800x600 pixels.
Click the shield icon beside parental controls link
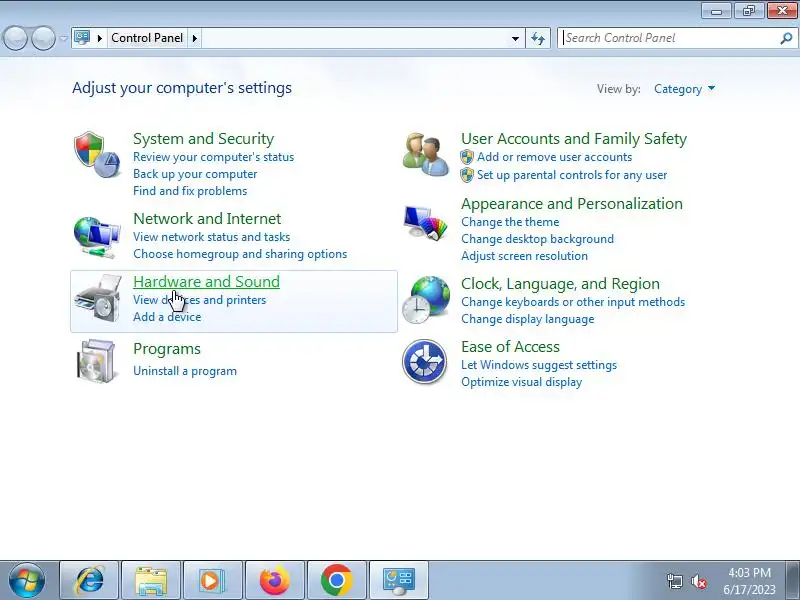click(467, 175)
